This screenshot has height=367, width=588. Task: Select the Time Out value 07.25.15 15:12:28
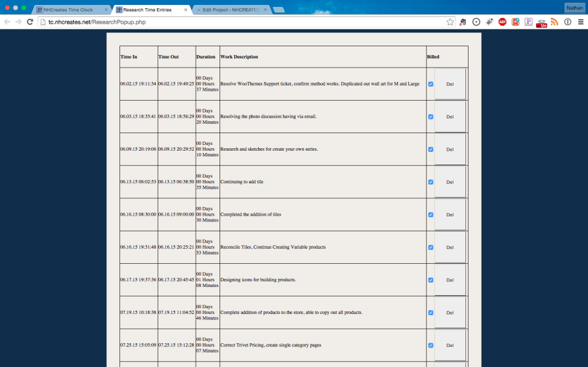pos(176,345)
